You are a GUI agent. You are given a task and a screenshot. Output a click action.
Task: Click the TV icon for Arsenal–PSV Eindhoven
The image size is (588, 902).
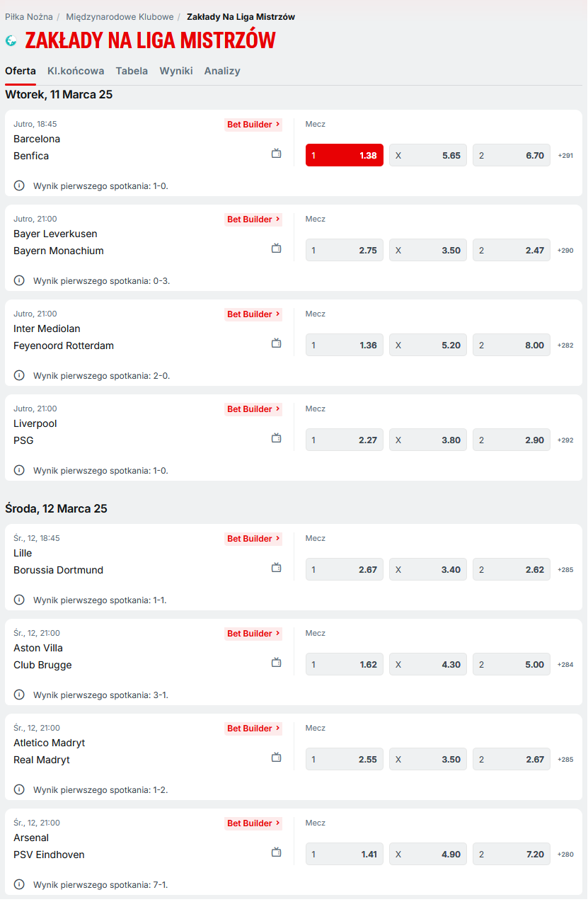[277, 852]
